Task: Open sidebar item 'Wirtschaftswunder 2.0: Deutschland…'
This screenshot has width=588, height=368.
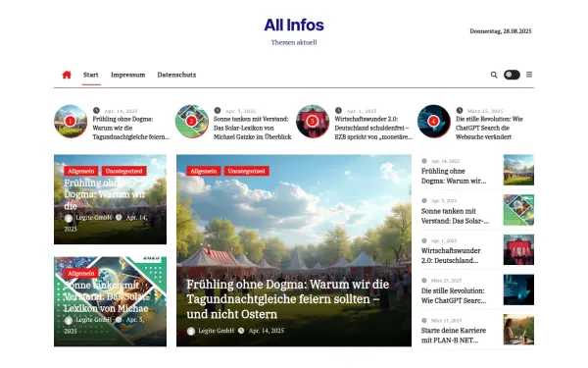Action: pos(451,256)
